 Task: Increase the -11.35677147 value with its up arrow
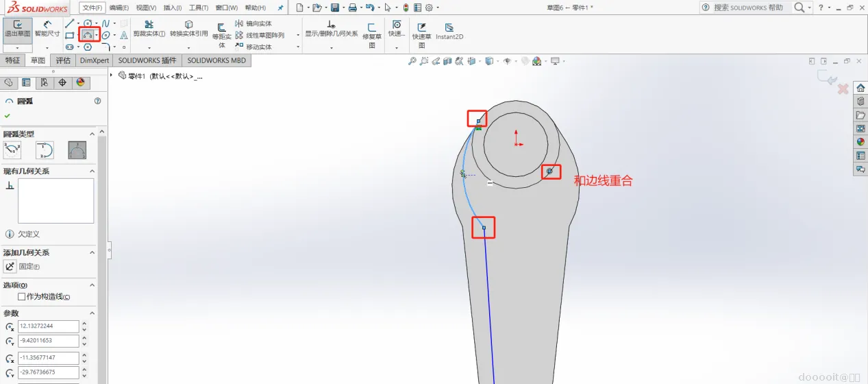pos(84,355)
